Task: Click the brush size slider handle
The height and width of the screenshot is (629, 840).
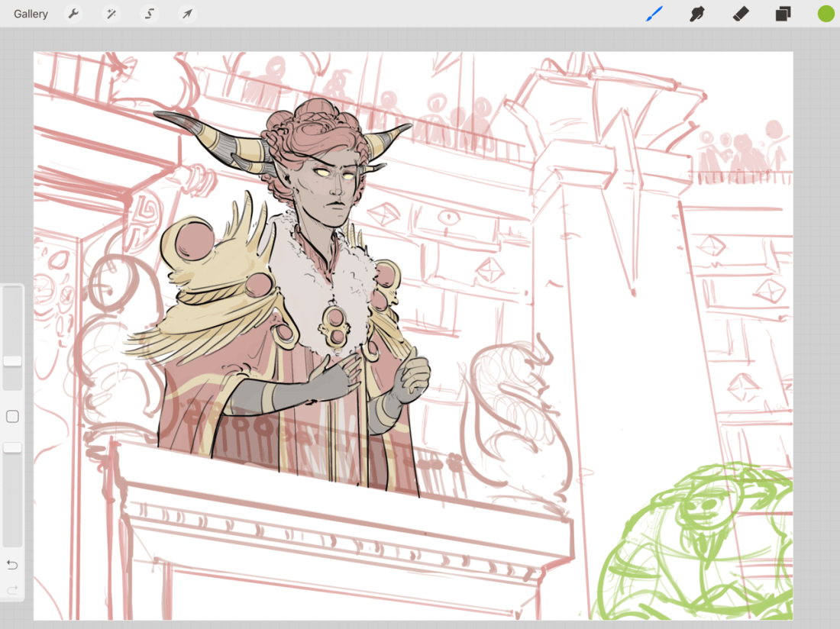Action: [x=12, y=361]
